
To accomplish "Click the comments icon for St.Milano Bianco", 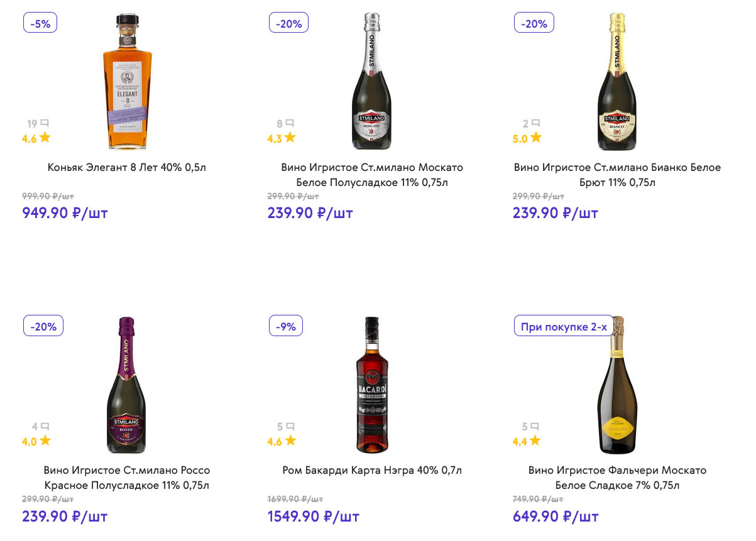I will click(535, 123).
